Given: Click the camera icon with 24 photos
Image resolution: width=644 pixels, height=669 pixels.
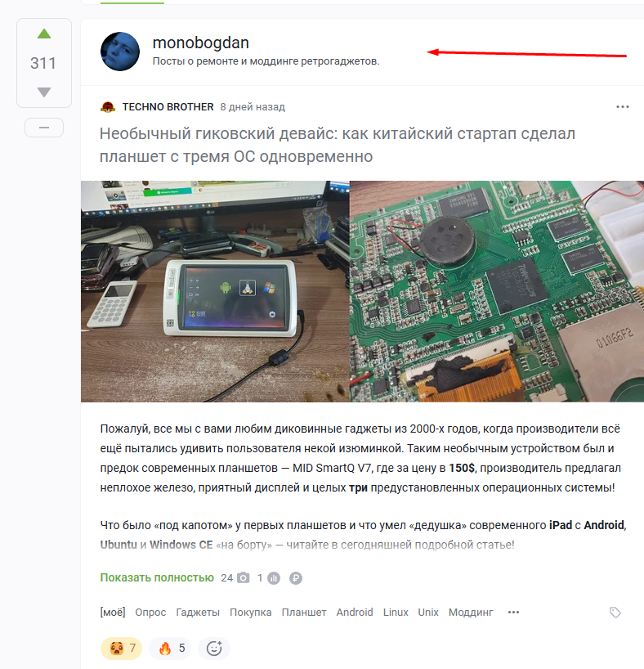Looking at the screenshot, I should [x=243, y=578].
